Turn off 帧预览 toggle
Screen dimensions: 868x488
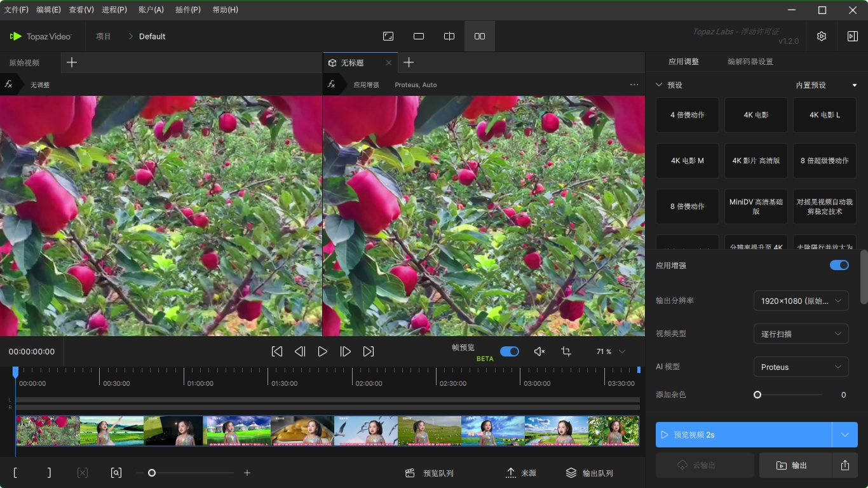tap(509, 351)
